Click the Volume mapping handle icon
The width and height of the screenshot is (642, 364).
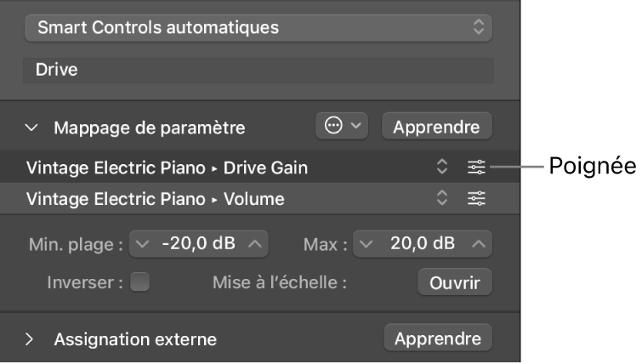476,199
